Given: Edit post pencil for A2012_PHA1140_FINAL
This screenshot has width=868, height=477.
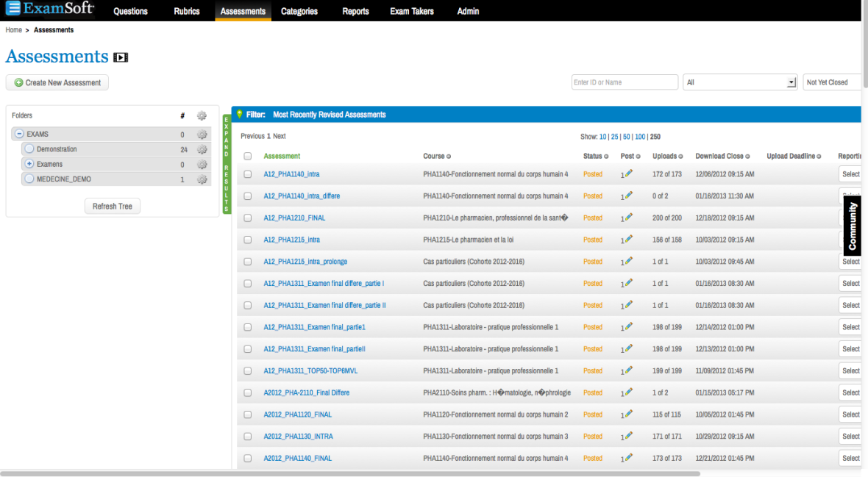Looking at the screenshot, I should pyautogui.click(x=629, y=458).
